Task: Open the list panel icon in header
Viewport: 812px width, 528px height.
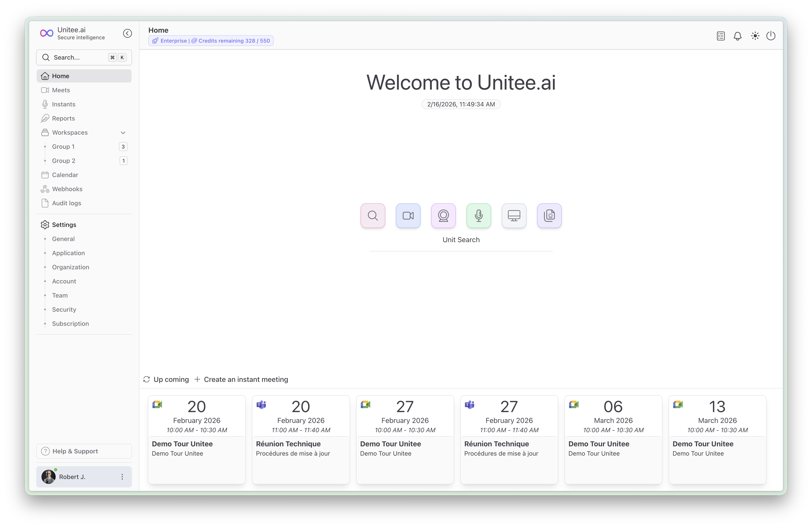Action: (x=721, y=36)
